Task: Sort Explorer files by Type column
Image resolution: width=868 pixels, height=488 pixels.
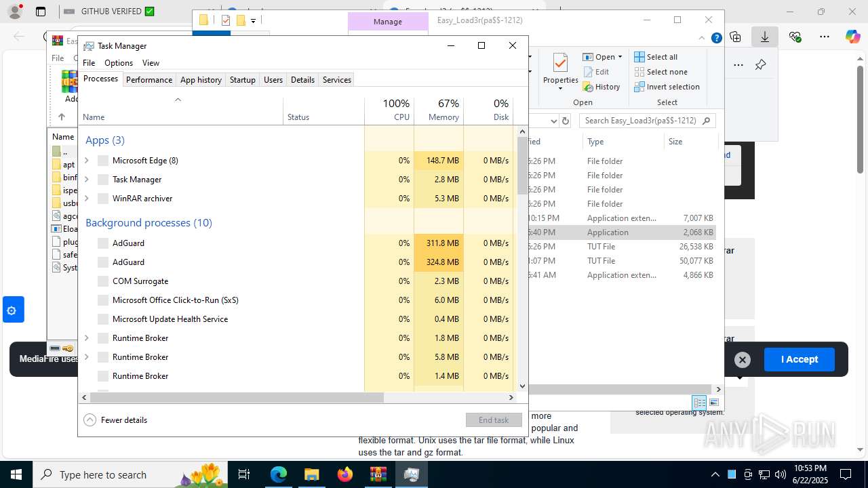Action: [623, 142]
